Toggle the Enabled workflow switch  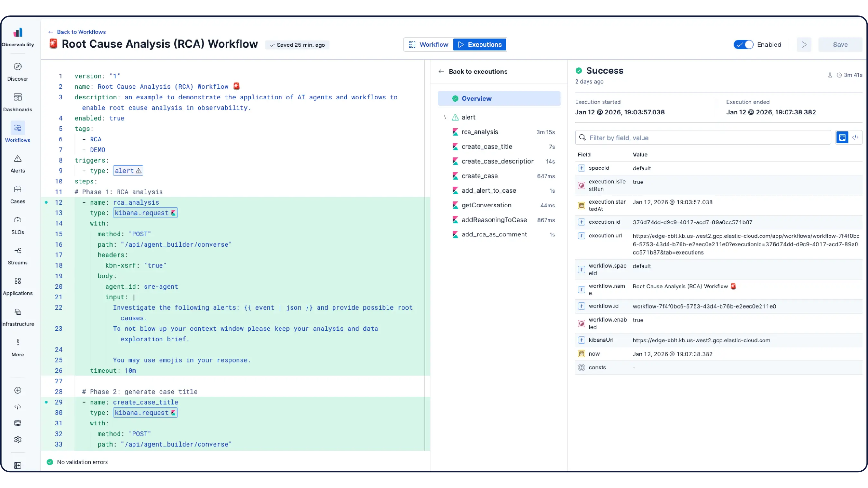coord(743,44)
